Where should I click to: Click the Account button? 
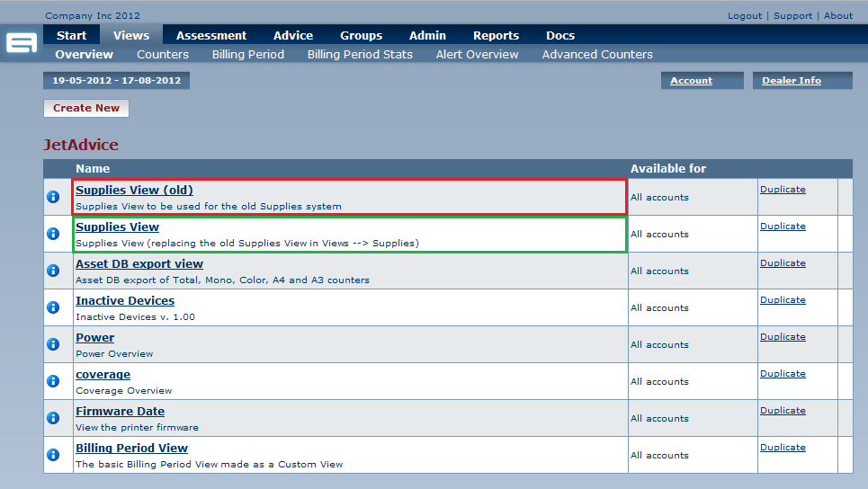click(691, 81)
